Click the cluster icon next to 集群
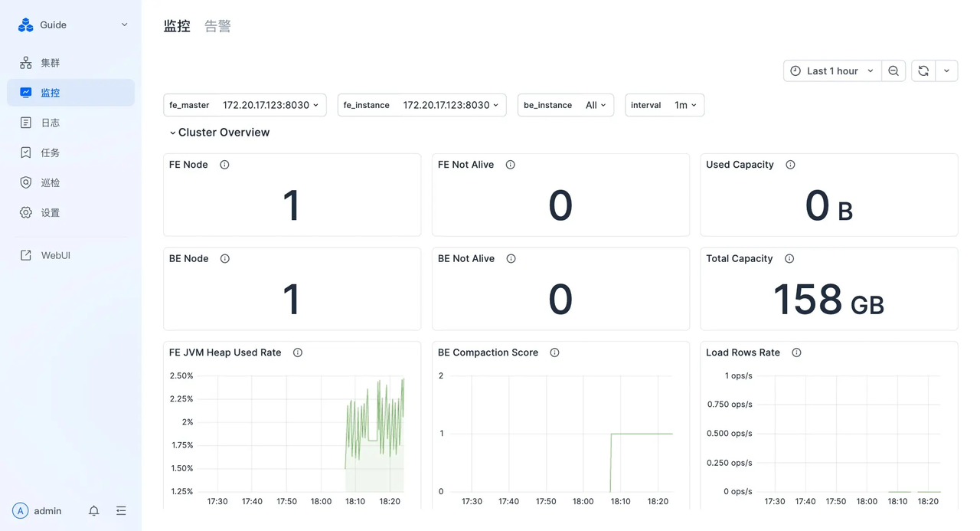Screen dimensions: 980x531 point(26,63)
